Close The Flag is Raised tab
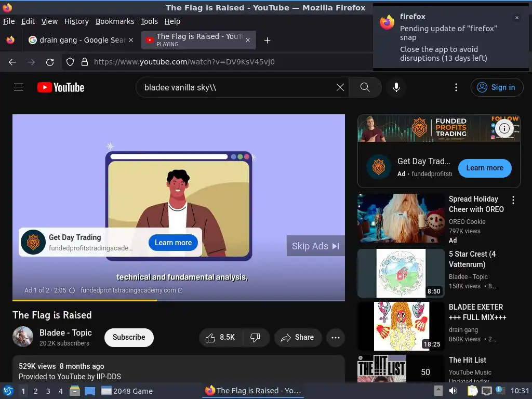This screenshot has height=399, width=532. tap(248, 40)
